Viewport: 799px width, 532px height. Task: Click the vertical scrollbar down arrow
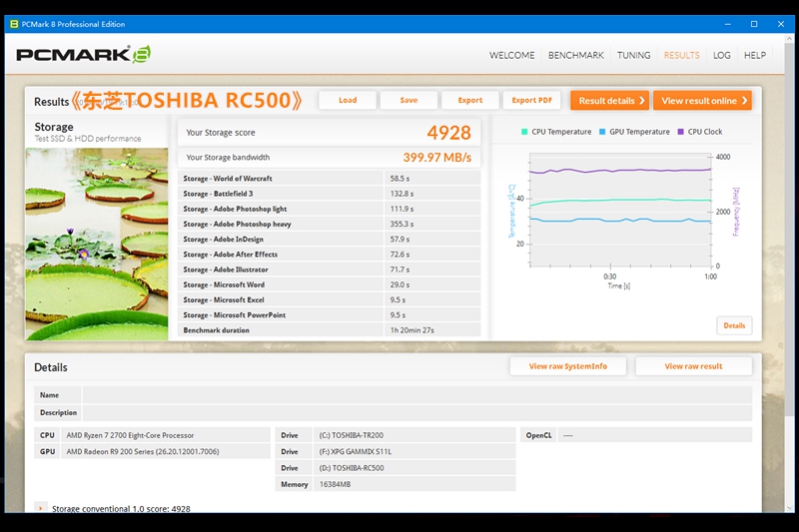pos(790,508)
